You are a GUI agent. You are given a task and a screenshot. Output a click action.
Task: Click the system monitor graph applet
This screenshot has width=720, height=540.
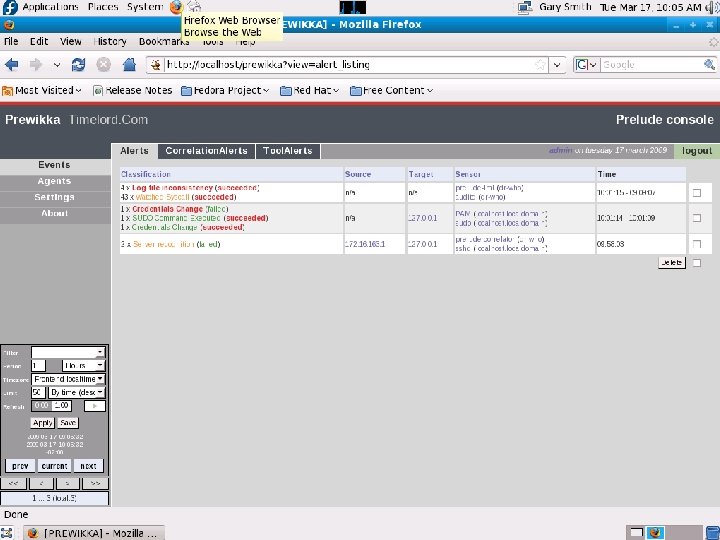353,7
